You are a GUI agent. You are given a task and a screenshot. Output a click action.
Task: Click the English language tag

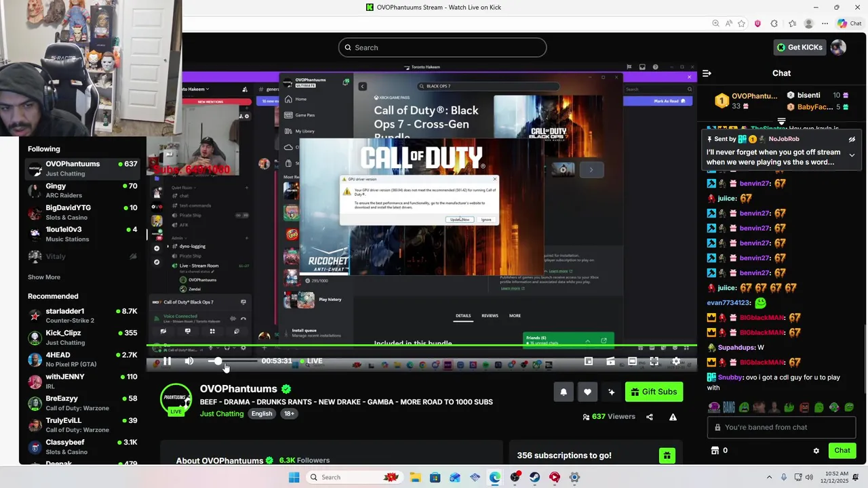point(262,414)
